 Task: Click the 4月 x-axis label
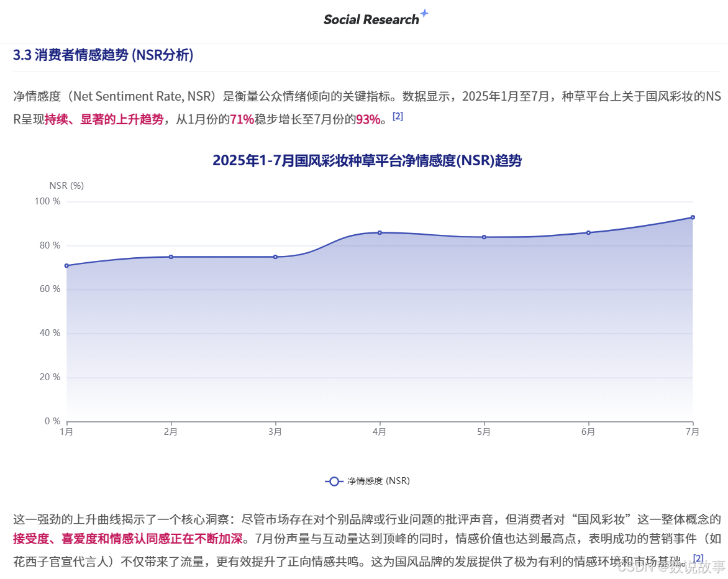click(380, 432)
